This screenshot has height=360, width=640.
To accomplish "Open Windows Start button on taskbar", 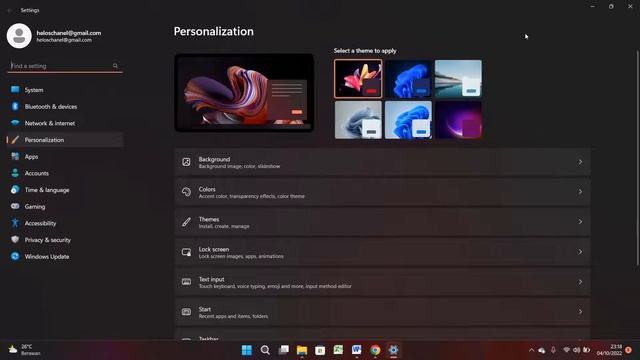I will 247,350.
